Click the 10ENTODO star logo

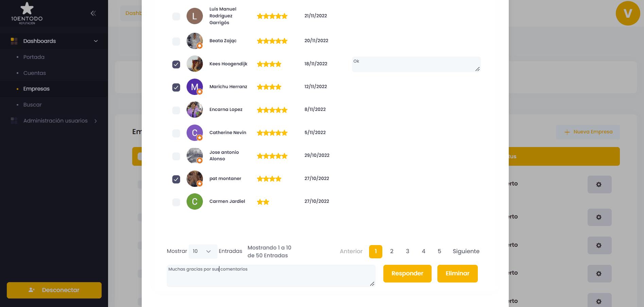coord(27,13)
